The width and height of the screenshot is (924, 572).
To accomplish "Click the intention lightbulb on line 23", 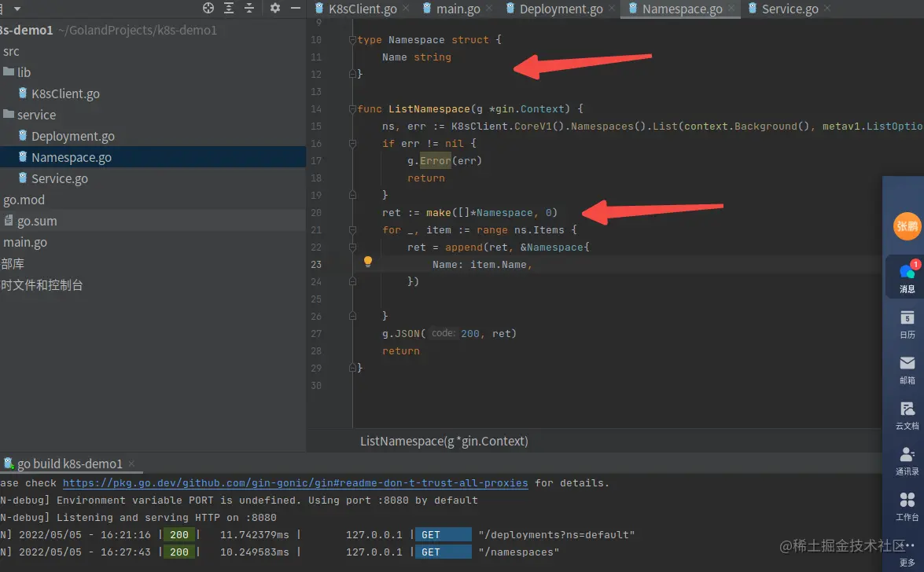I will pos(368,262).
